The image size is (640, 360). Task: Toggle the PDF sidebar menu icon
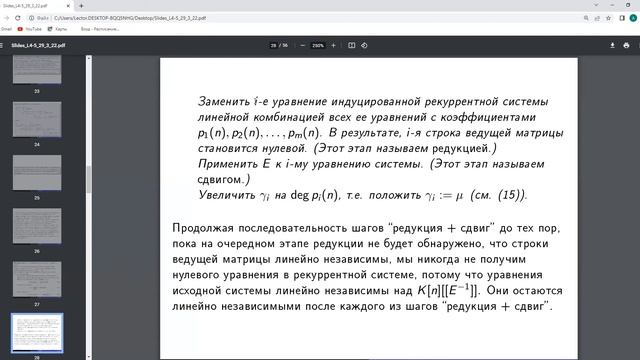[2, 45]
